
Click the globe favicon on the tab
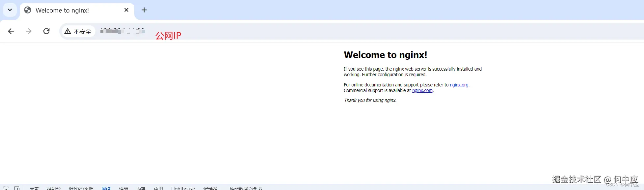click(x=28, y=10)
